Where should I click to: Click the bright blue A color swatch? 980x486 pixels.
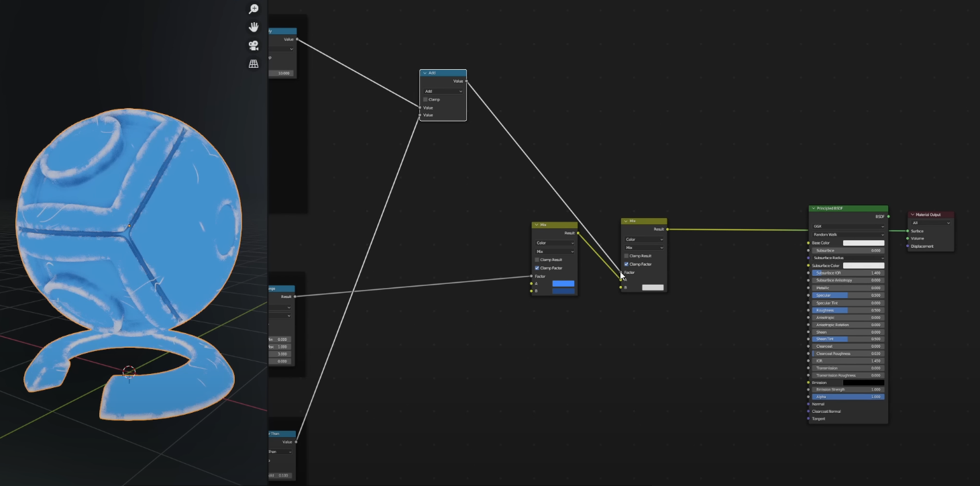tap(563, 283)
